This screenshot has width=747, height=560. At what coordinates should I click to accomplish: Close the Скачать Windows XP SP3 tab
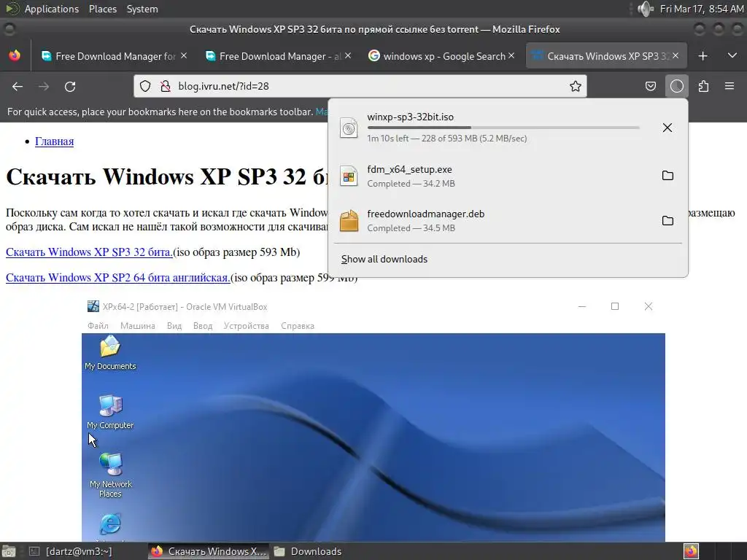pyautogui.click(x=676, y=55)
